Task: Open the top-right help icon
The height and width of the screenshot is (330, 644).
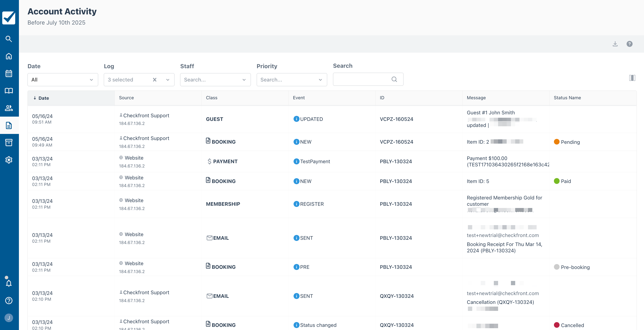Action: (629, 44)
